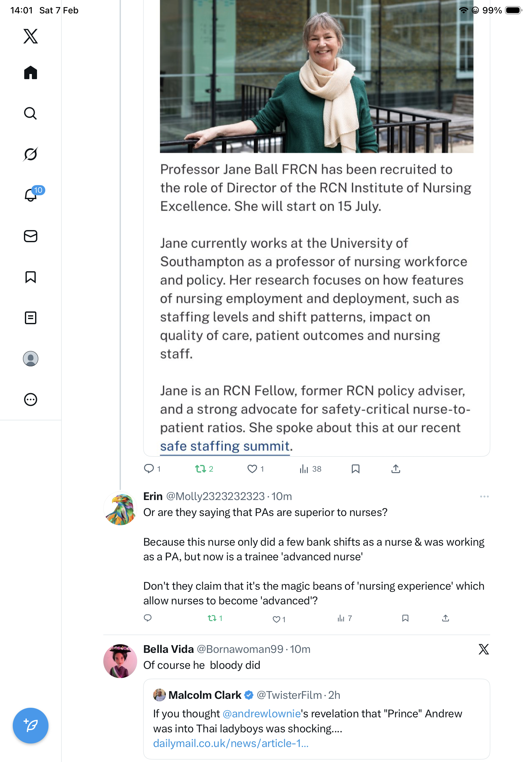Open the @andrewlownie mention

261,713
